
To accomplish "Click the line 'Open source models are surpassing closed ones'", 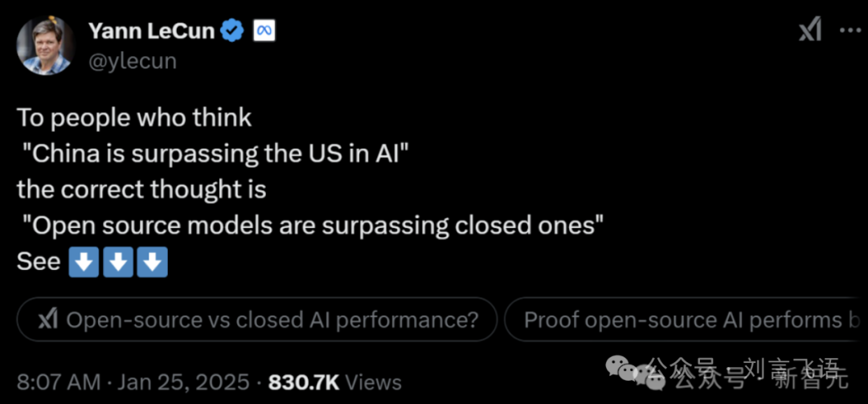I will (312, 226).
